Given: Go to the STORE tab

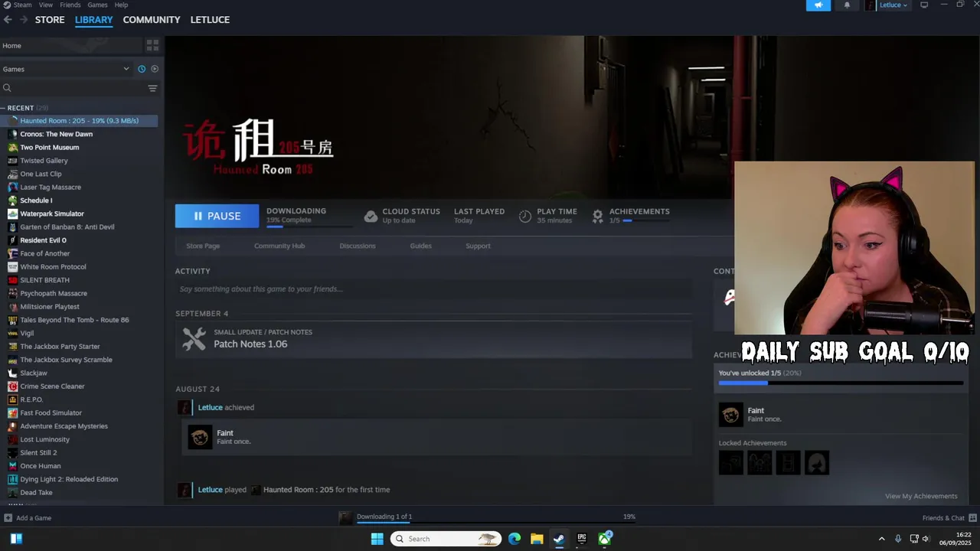Looking at the screenshot, I should pos(50,20).
